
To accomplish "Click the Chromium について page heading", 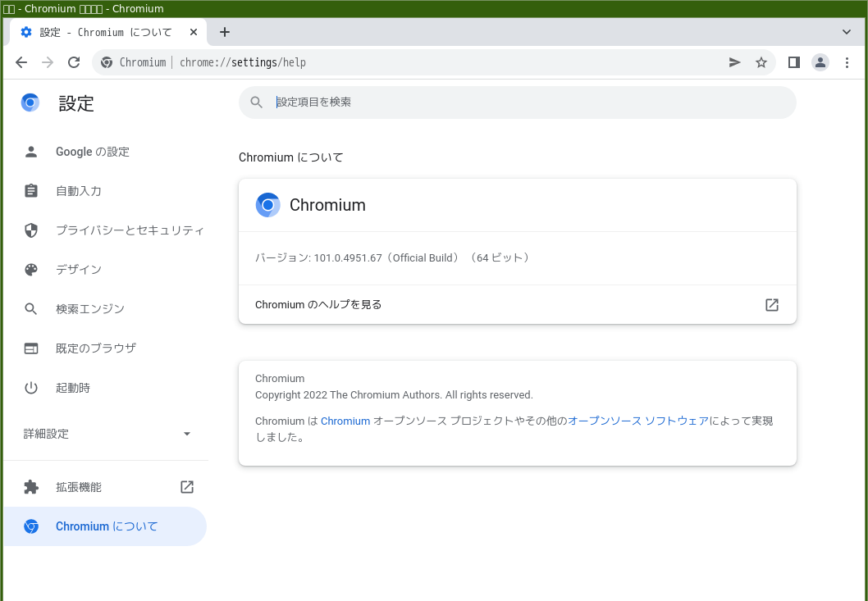I will [290, 157].
